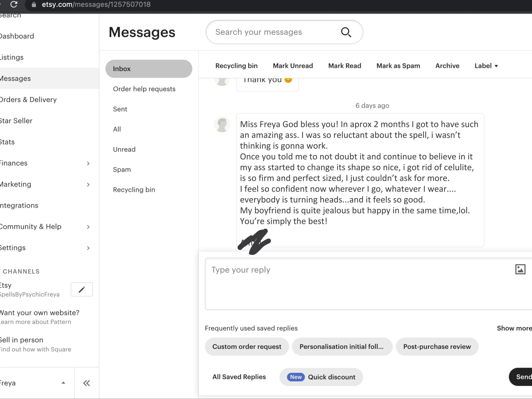This screenshot has width=532, height=399.
Task: Go to Order help requests
Action: tap(144, 89)
